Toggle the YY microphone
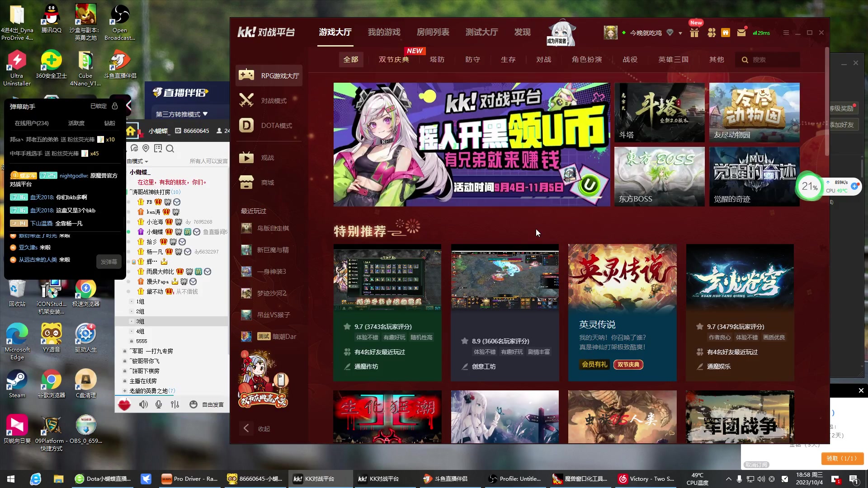Screen dimensions: 868x488 (x=159, y=404)
